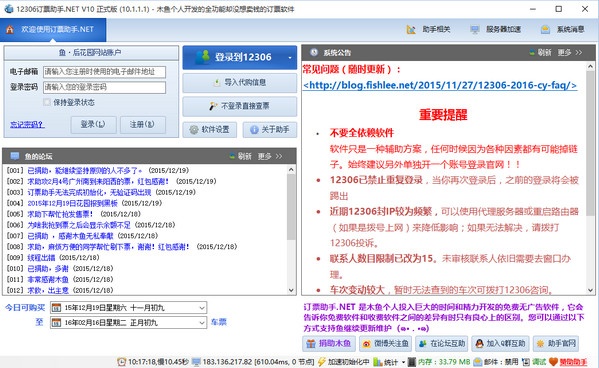Expand the 15年12月19日 start date dropdown
Image resolution: width=599 pixels, height=368 pixels.
coord(202,308)
